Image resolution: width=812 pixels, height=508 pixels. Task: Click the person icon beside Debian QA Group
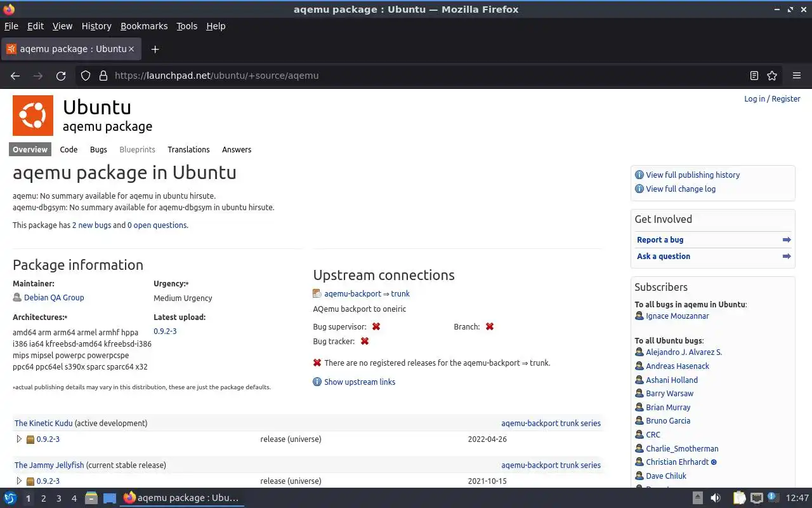(x=17, y=297)
